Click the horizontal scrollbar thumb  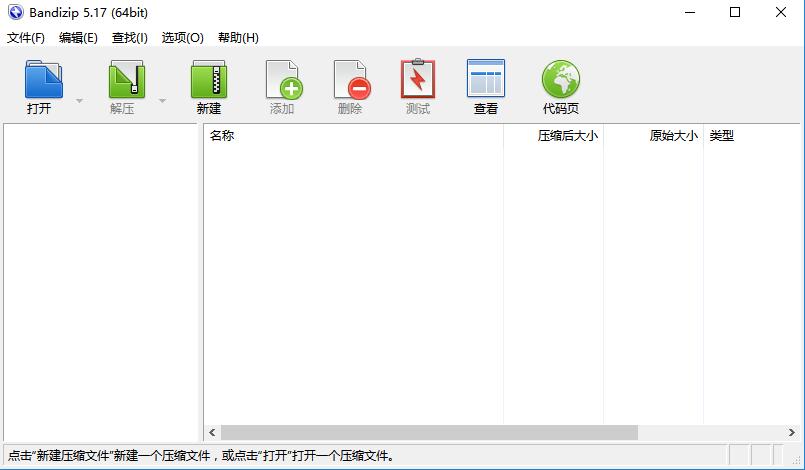coord(429,433)
